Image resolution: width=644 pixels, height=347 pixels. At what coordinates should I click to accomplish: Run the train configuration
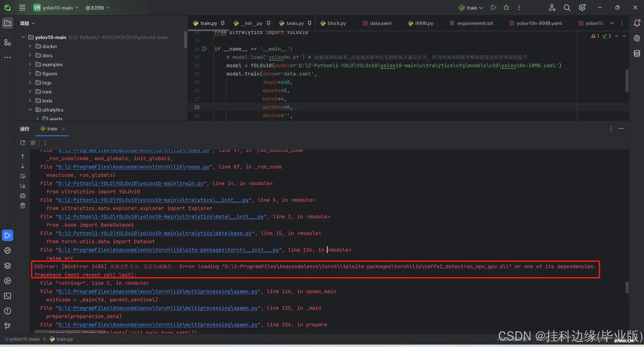493,8
